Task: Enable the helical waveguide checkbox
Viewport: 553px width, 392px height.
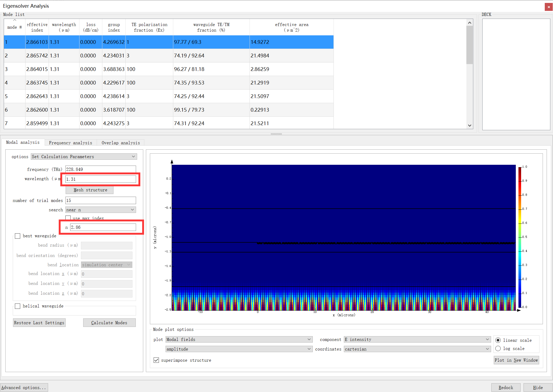Action: (x=18, y=306)
